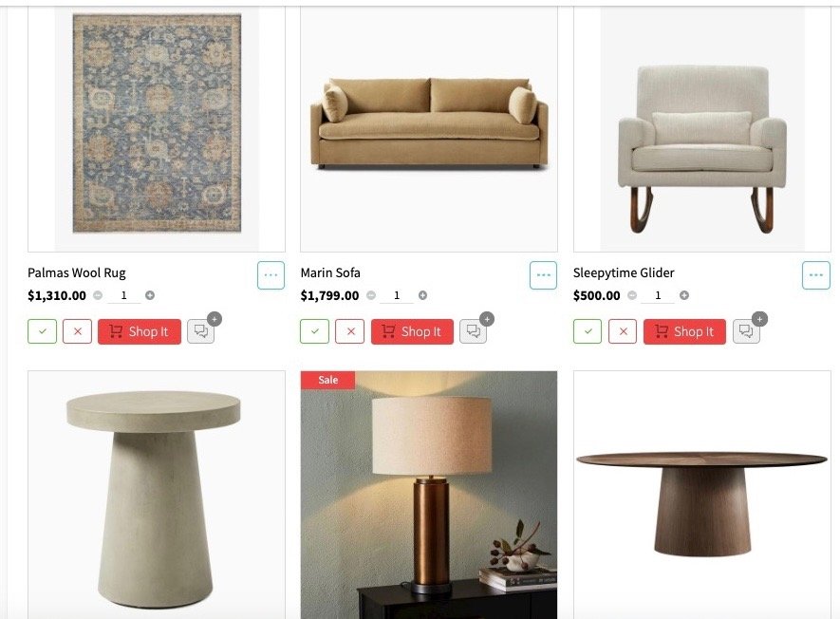This screenshot has height=619, width=840.
Task: Open more options menu for Sleepytime Glider
Action: [816, 275]
